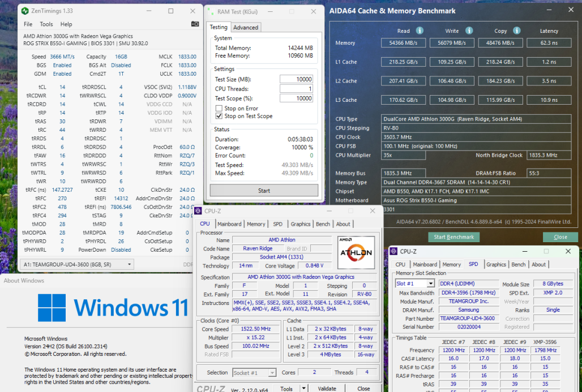
Task: Open the ZenTimings File menu
Action: coord(28,24)
